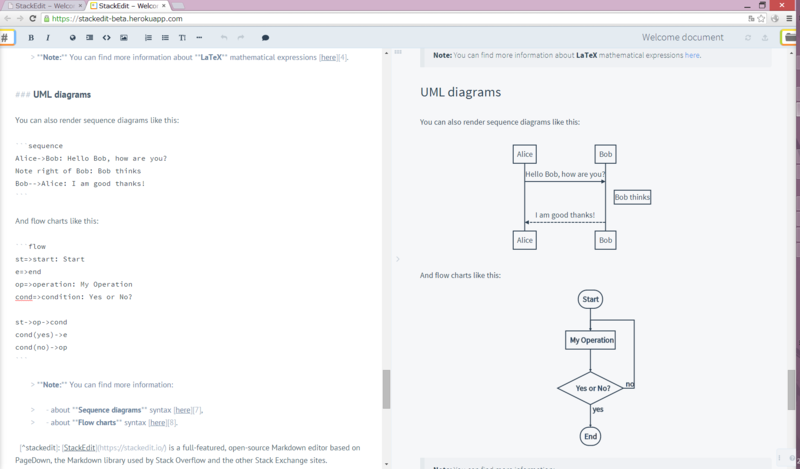The height and width of the screenshot is (469, 800).
Task: Click the editor scrollbar up arrow
Action: [386, 53]
